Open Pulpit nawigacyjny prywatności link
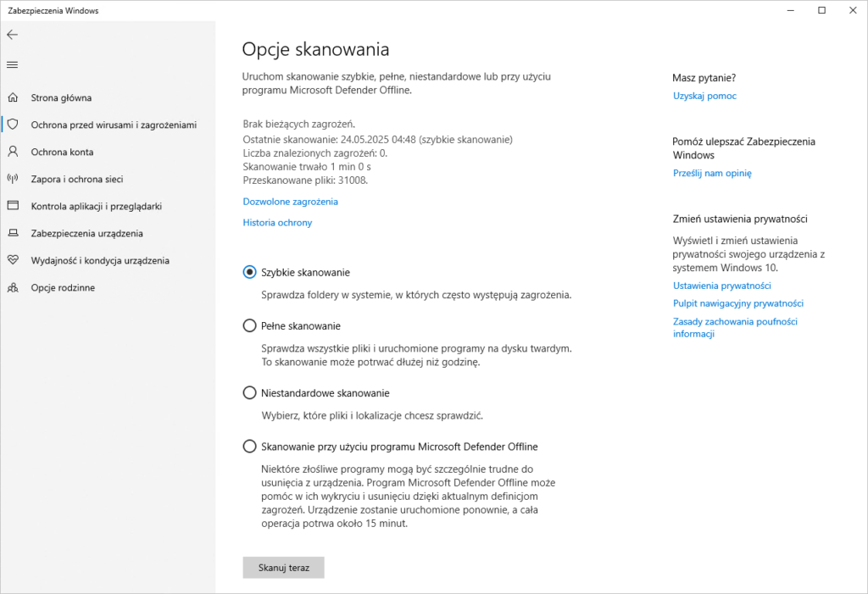This screenshot has width=868, height=594. click(738, 303)
